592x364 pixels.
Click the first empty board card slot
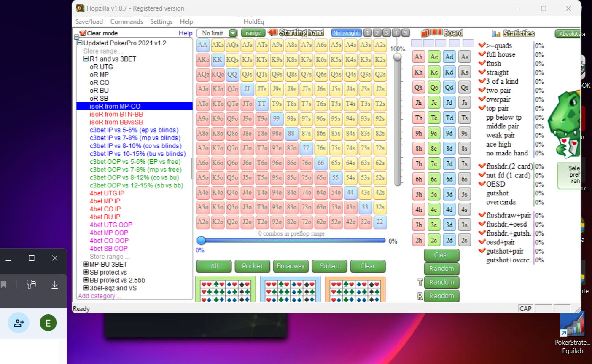(x=416, y=43)
